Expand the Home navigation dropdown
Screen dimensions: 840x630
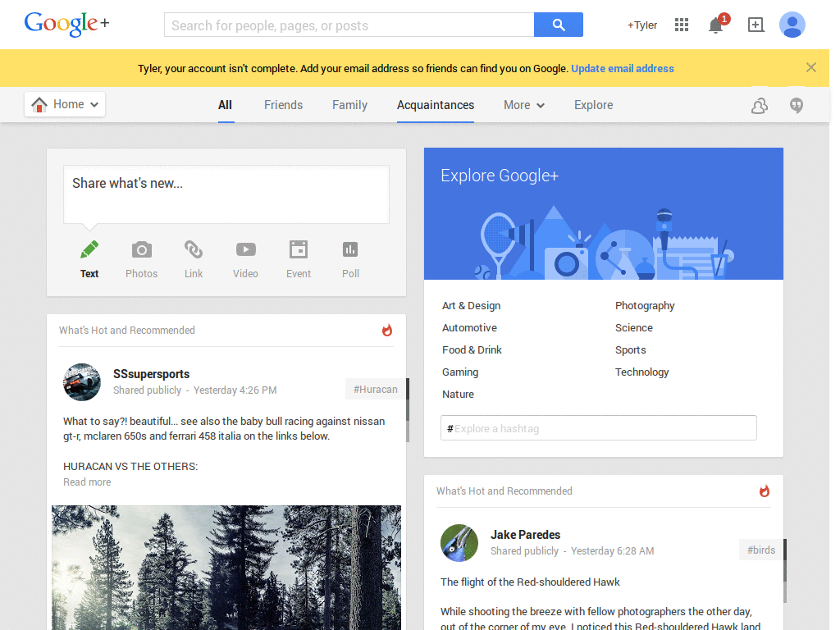(x=65, y=104)
